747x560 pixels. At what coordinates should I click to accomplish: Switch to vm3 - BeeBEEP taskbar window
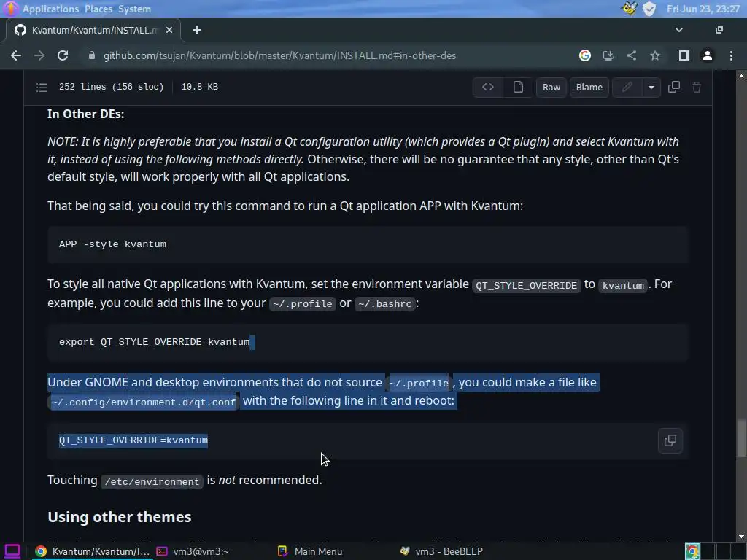pos(441,551)
